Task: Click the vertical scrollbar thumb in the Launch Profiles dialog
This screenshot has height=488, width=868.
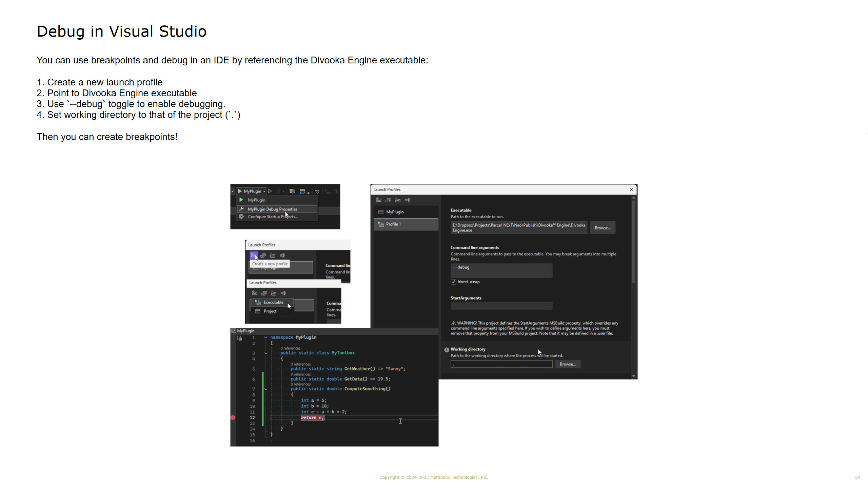Action: [633, 242]
